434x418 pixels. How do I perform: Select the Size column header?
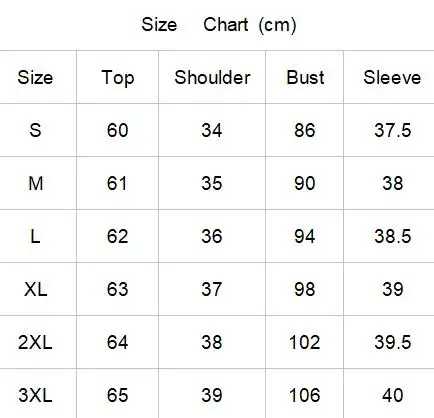[x=35, y=77]
